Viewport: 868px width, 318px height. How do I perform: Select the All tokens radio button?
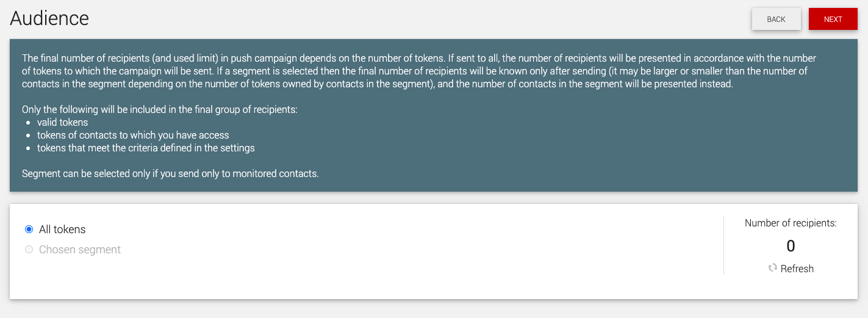click(x=29, y=229)
